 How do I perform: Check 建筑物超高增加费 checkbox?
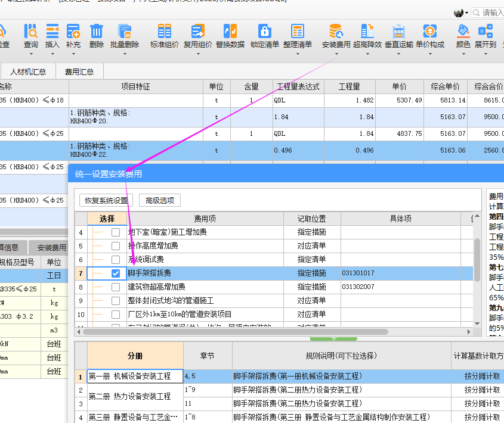[x=116, y=287]
